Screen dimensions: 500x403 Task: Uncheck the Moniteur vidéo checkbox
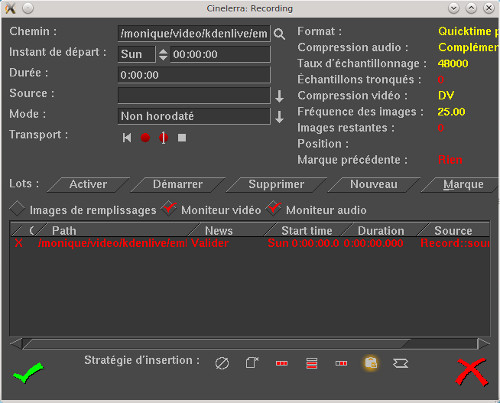169,209
